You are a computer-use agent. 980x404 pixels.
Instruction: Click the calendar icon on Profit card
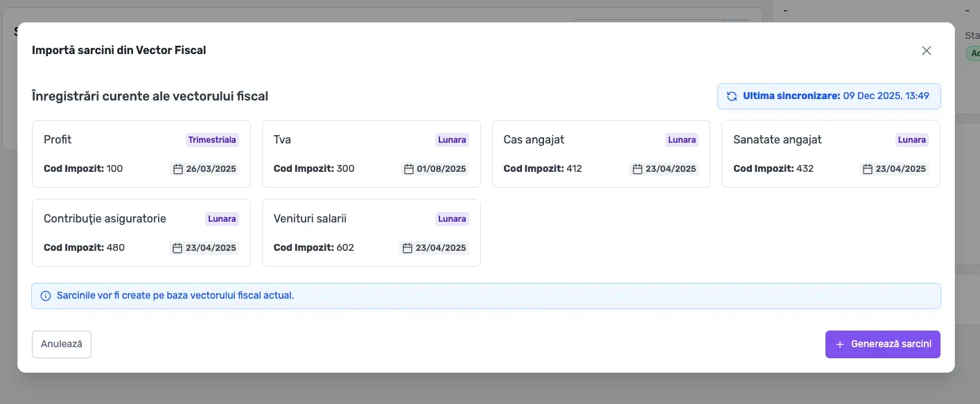[x=177, y=169]
